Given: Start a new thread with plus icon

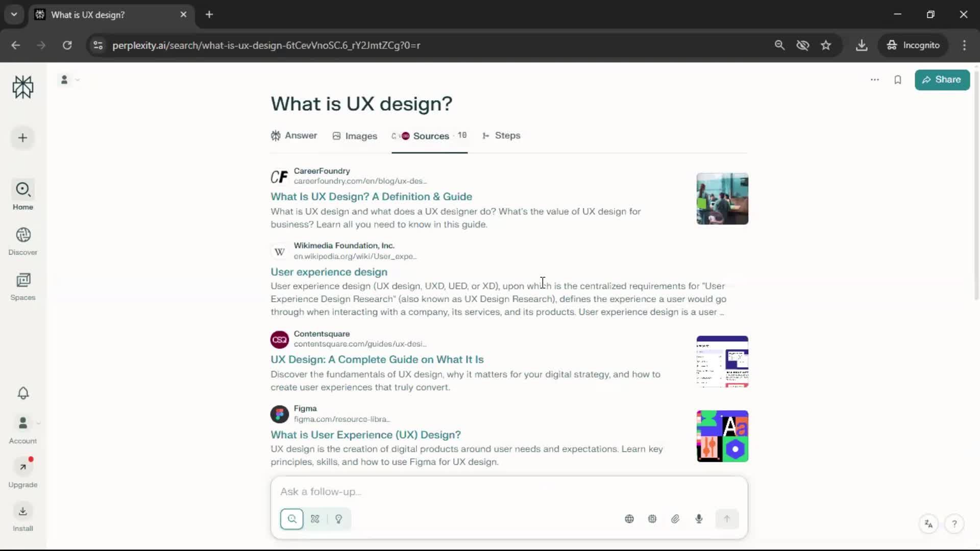Looking at the screenshot, I should 22,138.
